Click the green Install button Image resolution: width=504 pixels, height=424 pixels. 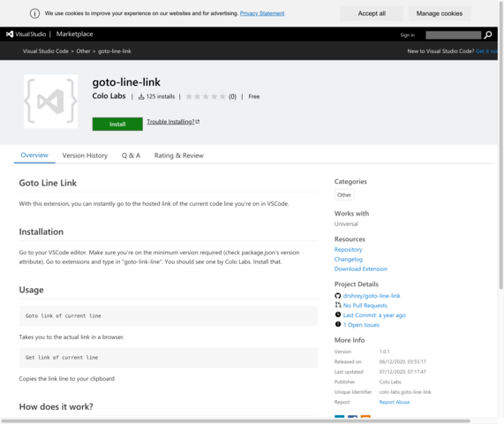coord(117,125)
